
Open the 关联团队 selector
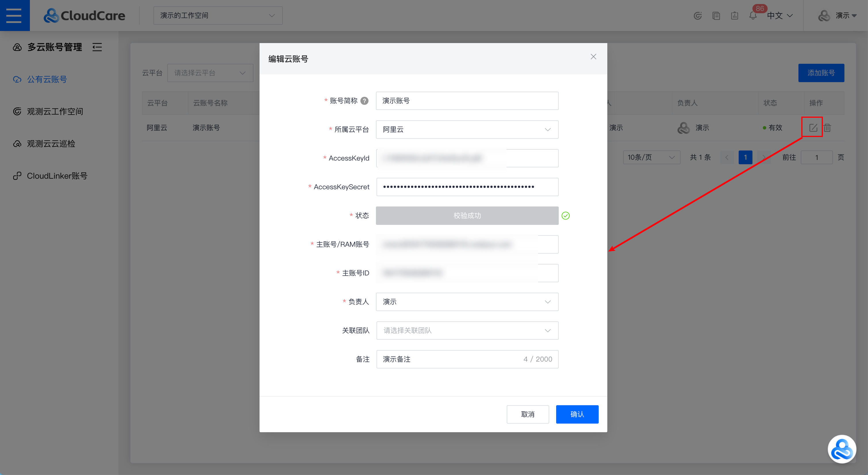coord(467,330)
